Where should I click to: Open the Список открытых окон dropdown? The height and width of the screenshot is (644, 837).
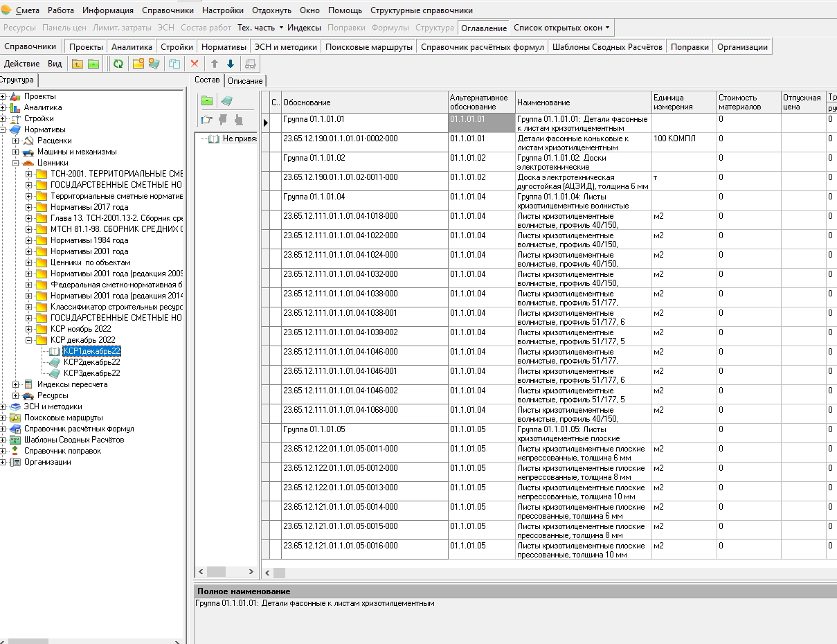(561, 28)
